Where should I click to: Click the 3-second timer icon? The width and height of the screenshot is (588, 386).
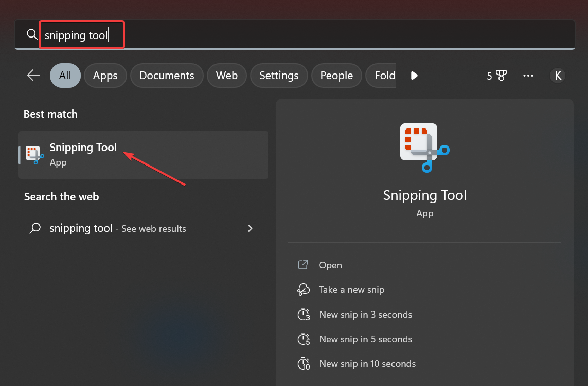pos(304,315)
